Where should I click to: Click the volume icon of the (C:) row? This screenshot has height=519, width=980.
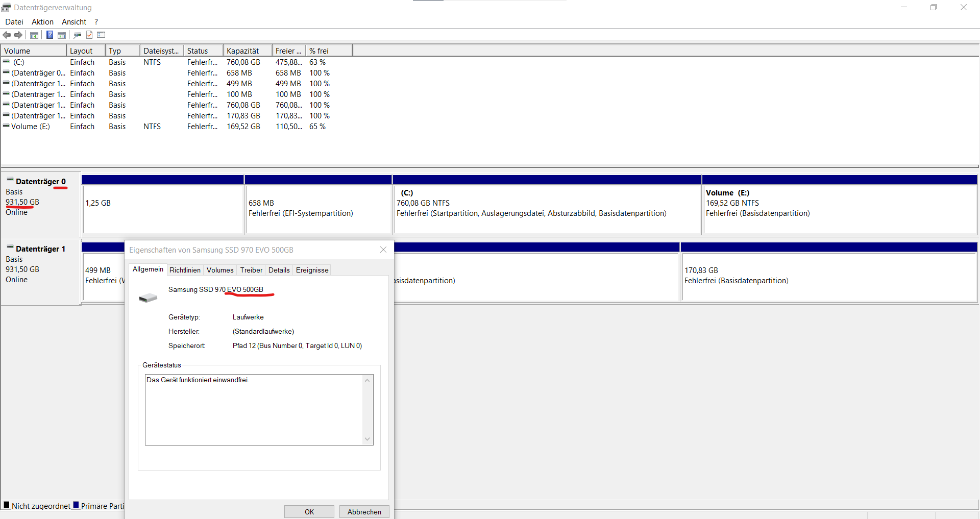tap(6, 62)
